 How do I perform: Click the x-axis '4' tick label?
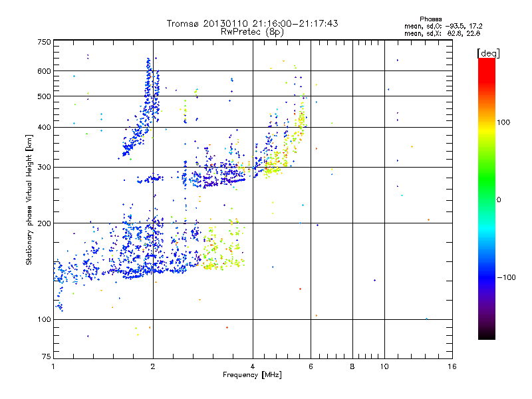pos(253,366)
